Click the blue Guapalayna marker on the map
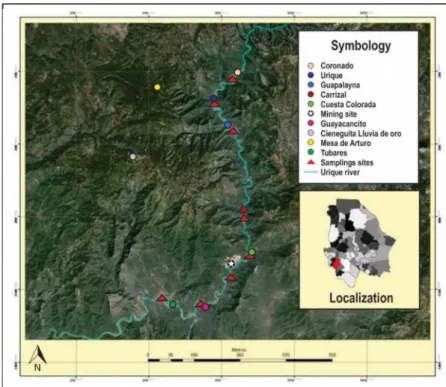 coord(228,125)
